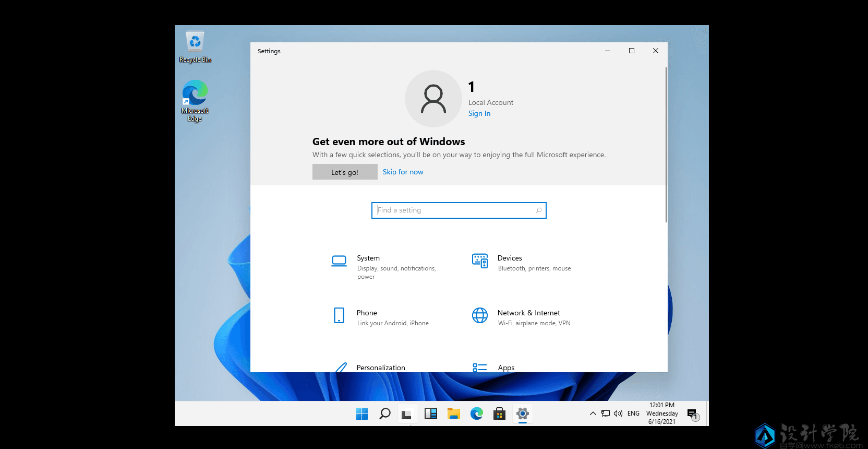This screenshot has width=868, height=449.
Task: Click the Let's go! button
Action: tap(345, 172)
